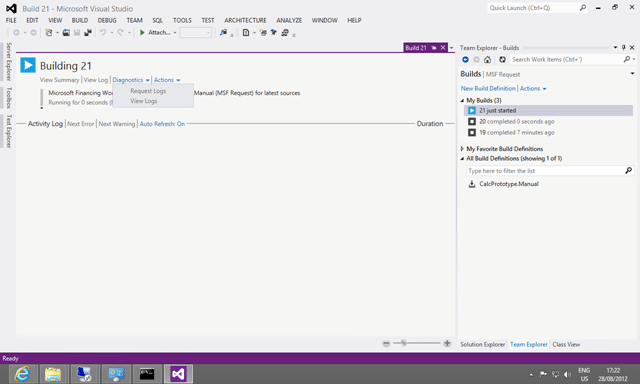Open the solution configuration combo box

click(x=196, y=33)
